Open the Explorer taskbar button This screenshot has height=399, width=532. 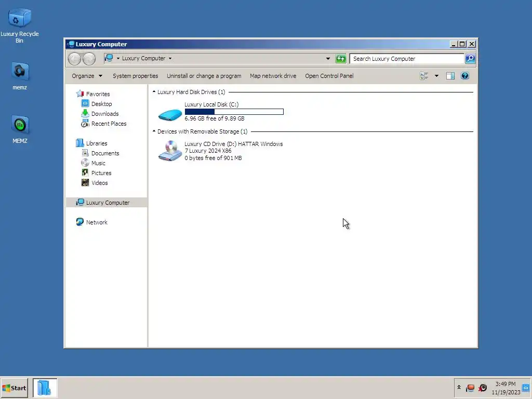[x=45, y=388]
